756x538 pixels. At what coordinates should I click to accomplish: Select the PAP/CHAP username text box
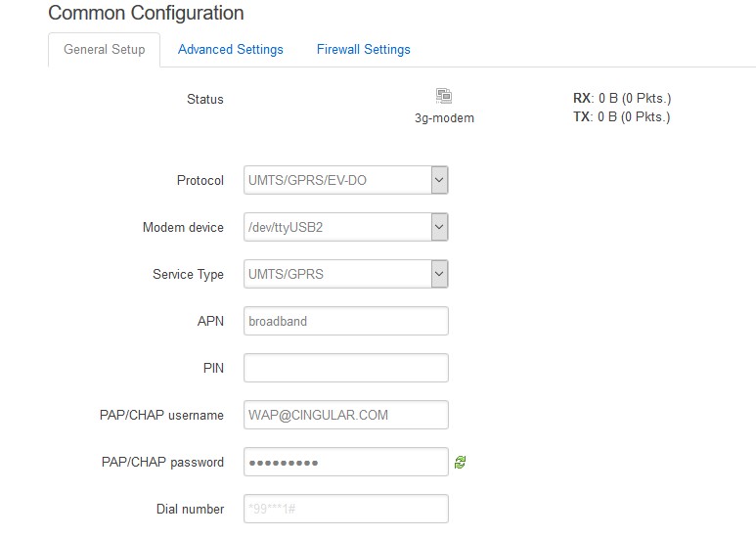point(345,415)
